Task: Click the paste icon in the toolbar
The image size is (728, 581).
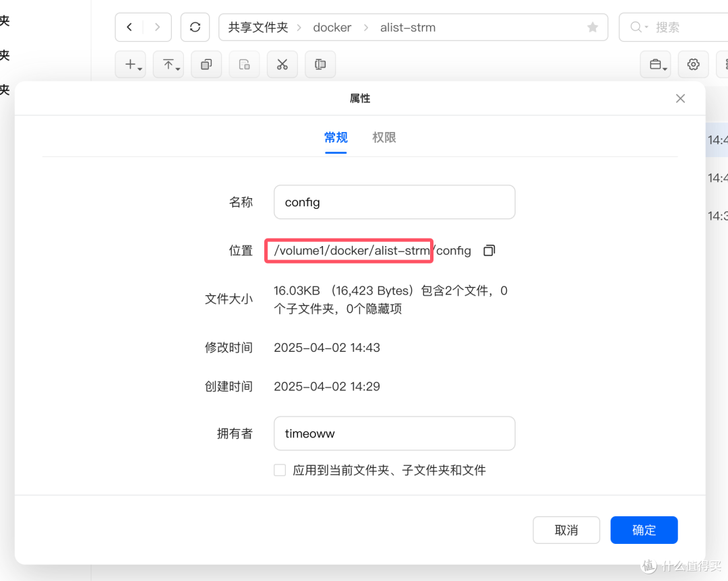Action: pyautogui.click(x=244, y=65)
